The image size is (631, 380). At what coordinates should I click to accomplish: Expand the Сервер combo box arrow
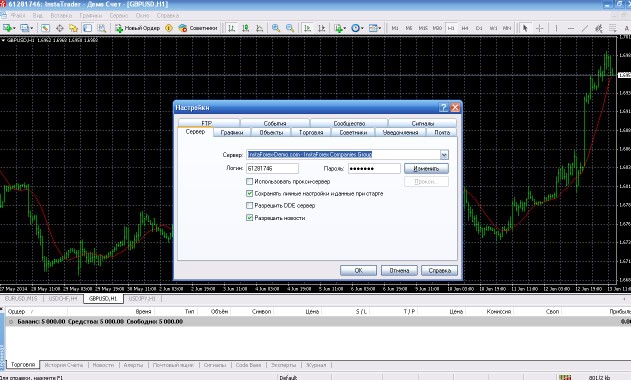(x=444, y=155)
